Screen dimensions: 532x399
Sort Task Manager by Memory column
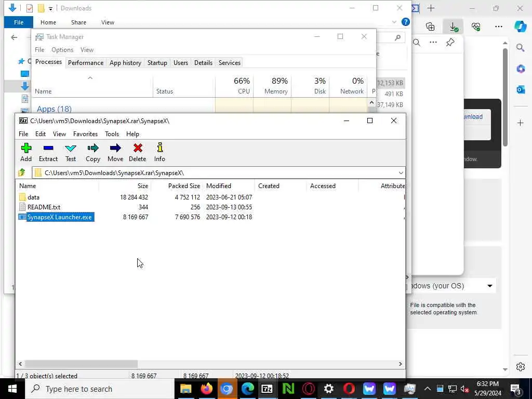coord(272,86)
